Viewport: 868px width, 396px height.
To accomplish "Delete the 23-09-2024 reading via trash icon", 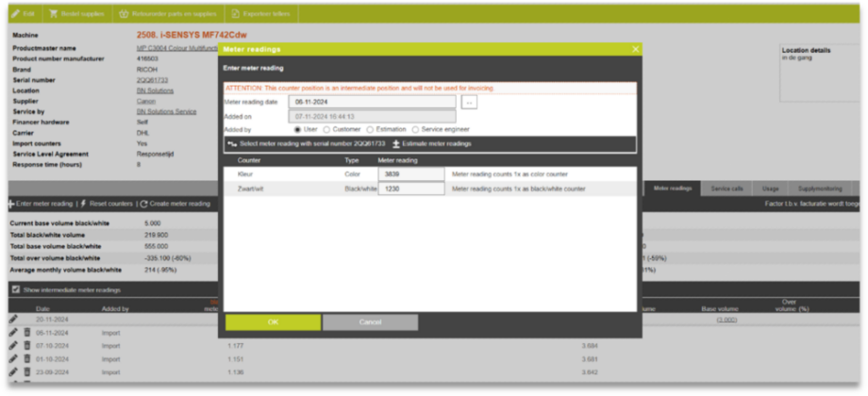I will 27,371.
